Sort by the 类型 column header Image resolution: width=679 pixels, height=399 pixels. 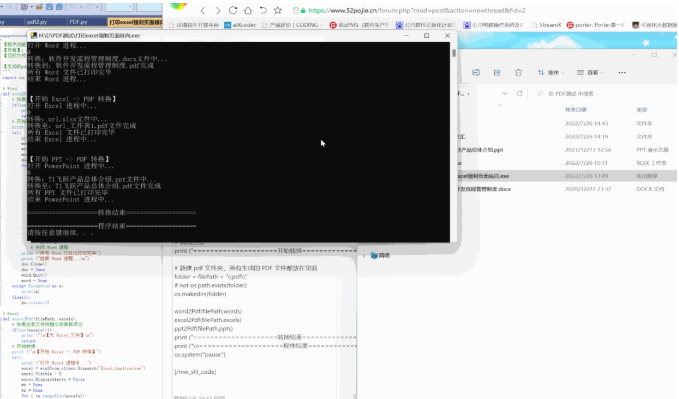pos(642,110)
